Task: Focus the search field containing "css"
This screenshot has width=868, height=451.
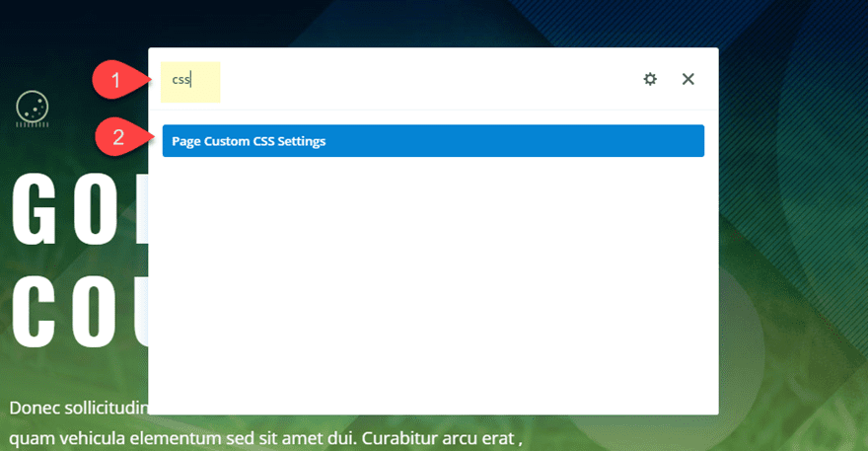Action: pos(190,80)
